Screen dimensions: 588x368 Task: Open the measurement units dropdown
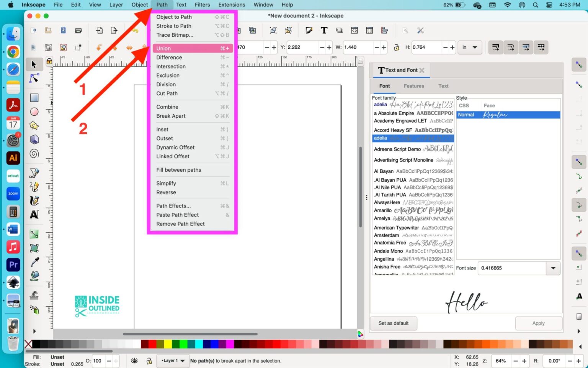click(469, 47)
